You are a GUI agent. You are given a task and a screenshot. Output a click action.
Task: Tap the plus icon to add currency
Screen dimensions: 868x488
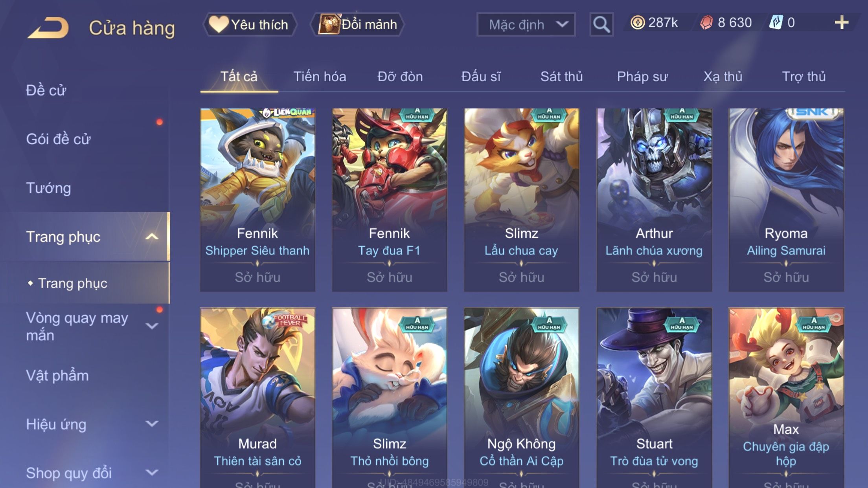point(841,23)
